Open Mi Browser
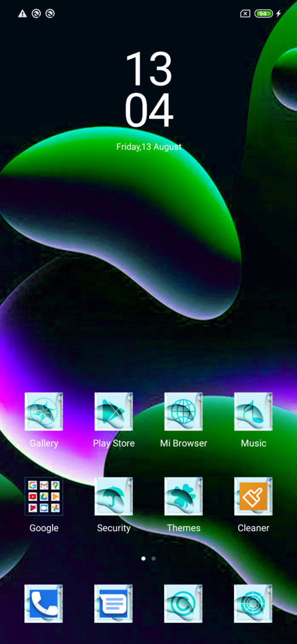This screenshot has height=644, width=297. coord(183,412)
